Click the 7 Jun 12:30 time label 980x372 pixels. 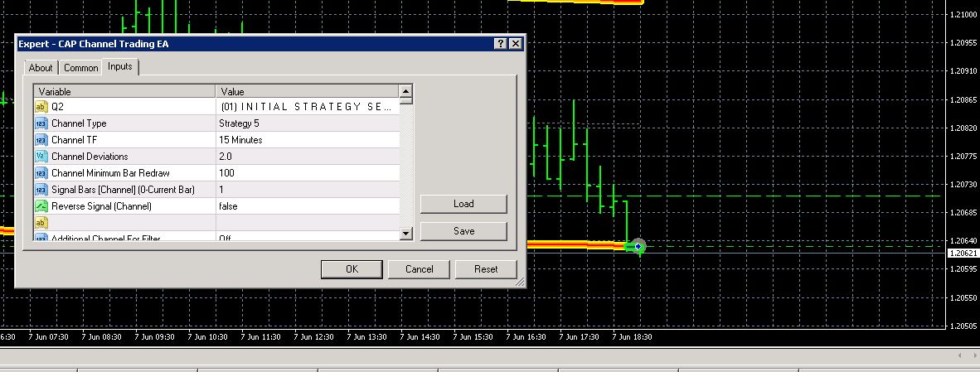click(x=313, y=337)
